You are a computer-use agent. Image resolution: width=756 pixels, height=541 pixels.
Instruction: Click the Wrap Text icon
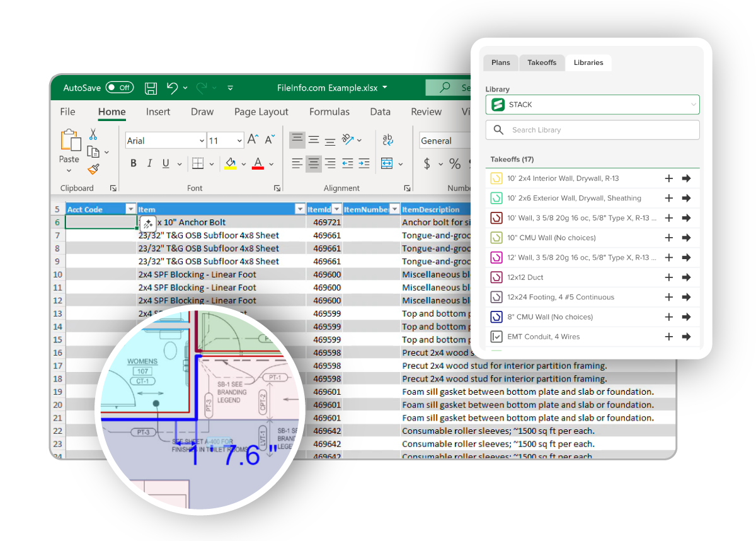(x=388, y=141)
